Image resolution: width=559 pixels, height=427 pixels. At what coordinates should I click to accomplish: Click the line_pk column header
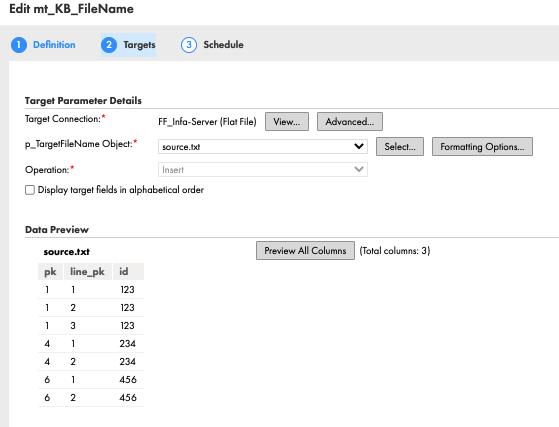(87, 272)
